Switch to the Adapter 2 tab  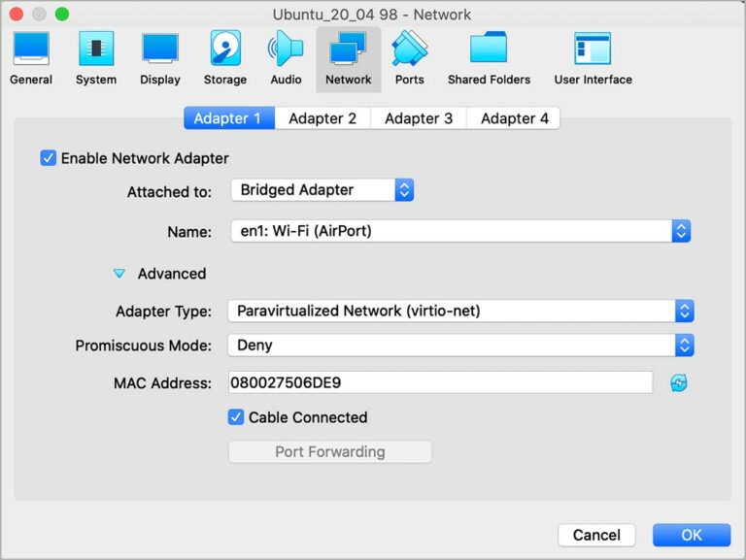[x=322, y=118]
